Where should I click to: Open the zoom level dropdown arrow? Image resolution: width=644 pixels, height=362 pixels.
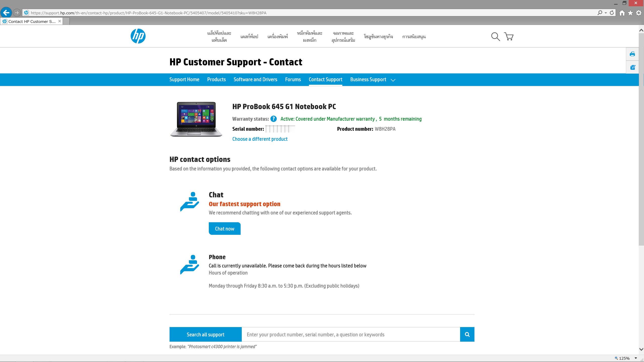(636, 358)
